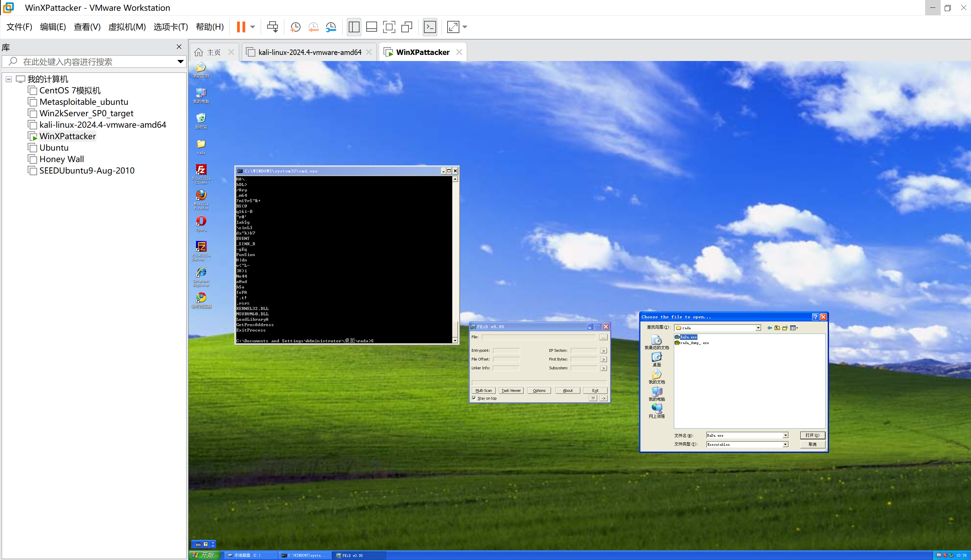Click the Multi Scan button

pyautogui.click(x=483, y=391)
